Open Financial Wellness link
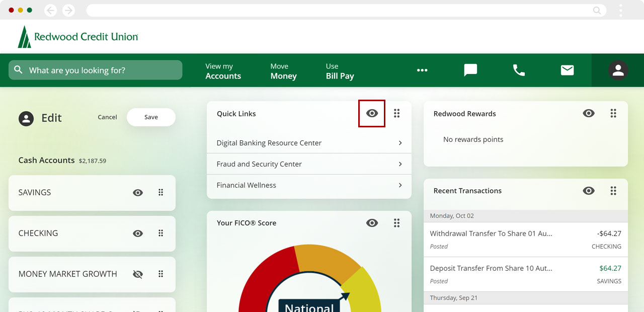 [x=246, y=185]
